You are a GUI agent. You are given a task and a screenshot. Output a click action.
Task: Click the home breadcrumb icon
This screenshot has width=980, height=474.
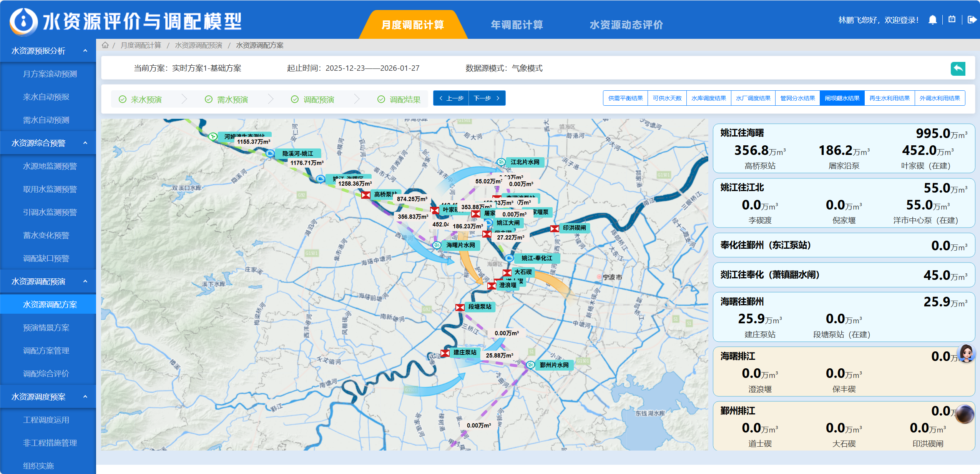[x=105, y=45]
